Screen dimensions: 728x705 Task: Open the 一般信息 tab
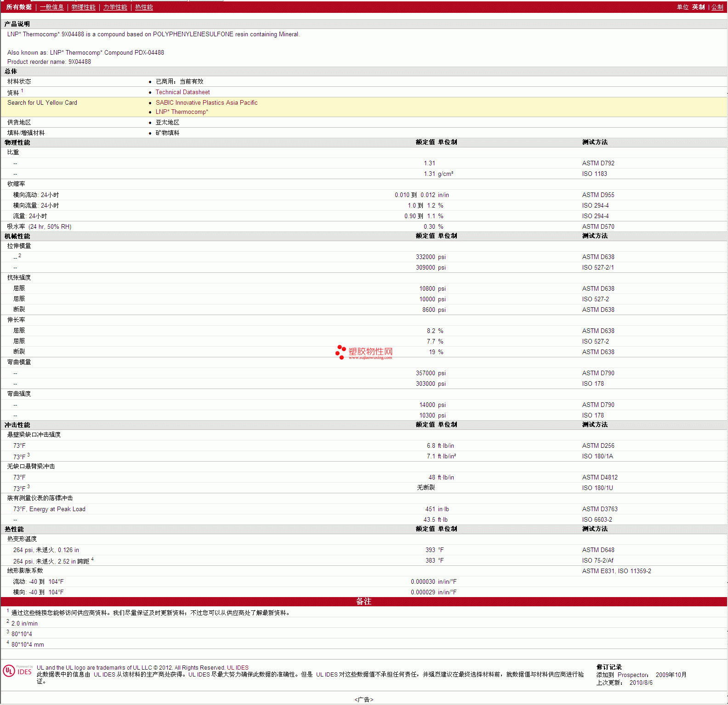[x=51, y=7]
